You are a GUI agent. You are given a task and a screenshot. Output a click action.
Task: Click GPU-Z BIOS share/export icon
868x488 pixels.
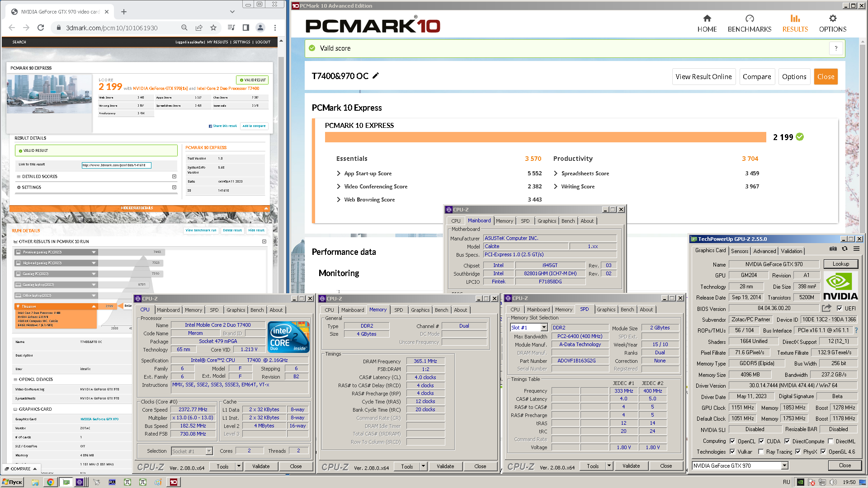(x=826, y=308)
